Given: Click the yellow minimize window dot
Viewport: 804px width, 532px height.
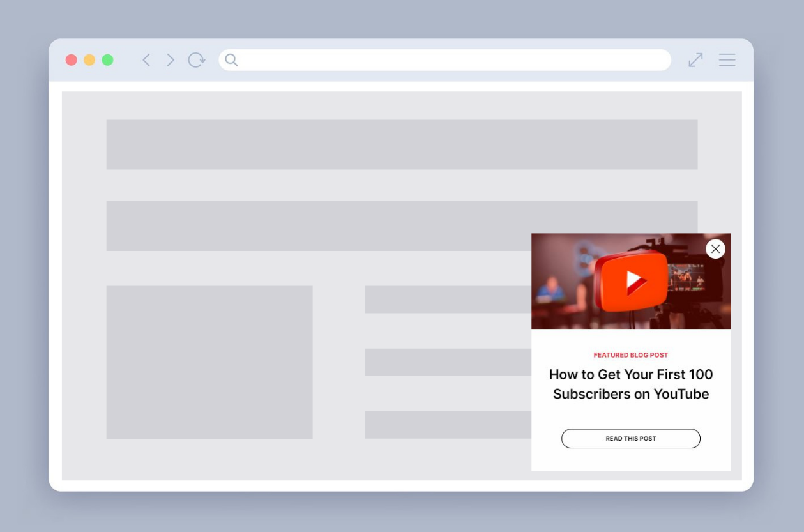Looking at the screenshot, I should (x=89, y=60).
